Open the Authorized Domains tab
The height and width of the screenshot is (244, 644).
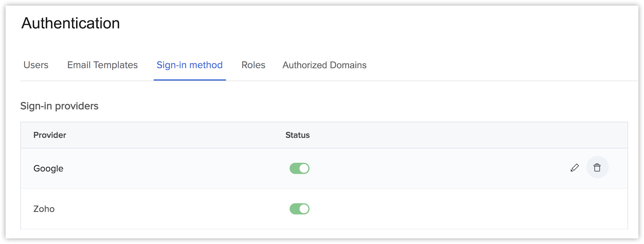coord(324,65)
